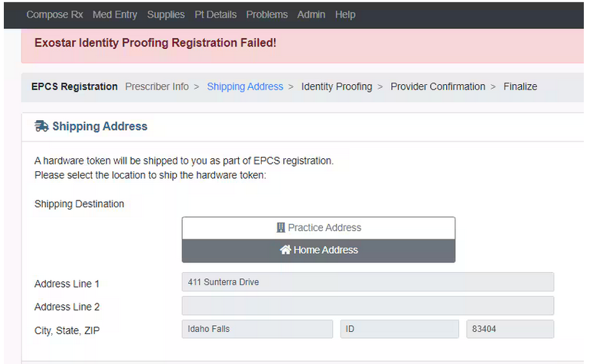Click the shipping truck icon
This screenshot has height=364, width=593.
click(x=41, y=126)
